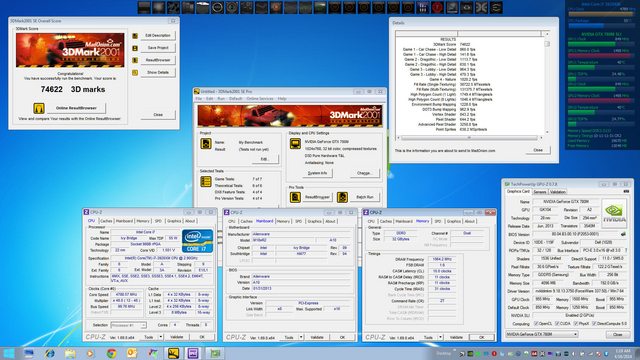Screen dimensions: 640x360
Task: Click the taskbar clock
Action: tap(622, 353)
